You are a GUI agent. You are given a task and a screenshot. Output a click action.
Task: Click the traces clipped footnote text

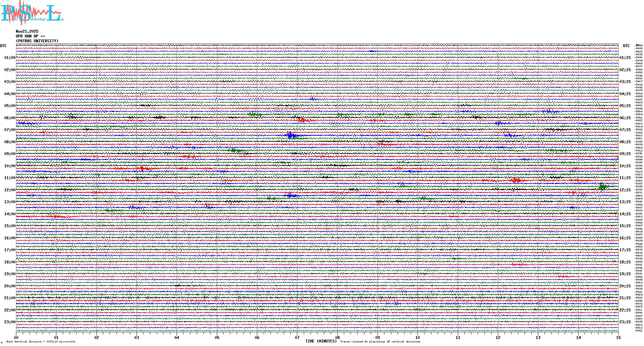coord(380,342)
